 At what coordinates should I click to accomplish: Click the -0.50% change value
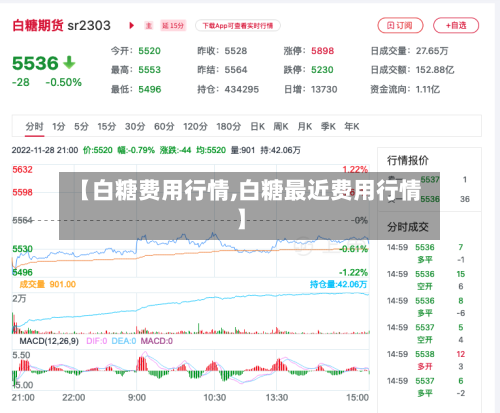(x=64, y=82)
